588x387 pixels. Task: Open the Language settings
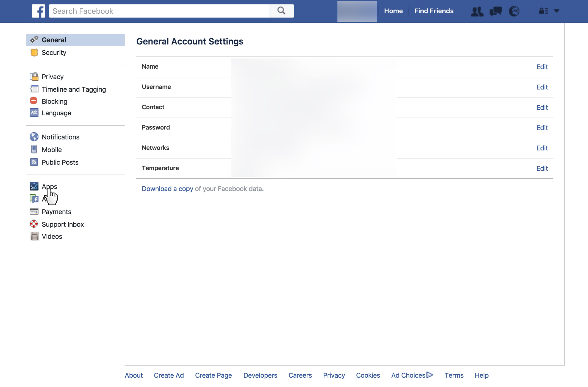point(56,113)
